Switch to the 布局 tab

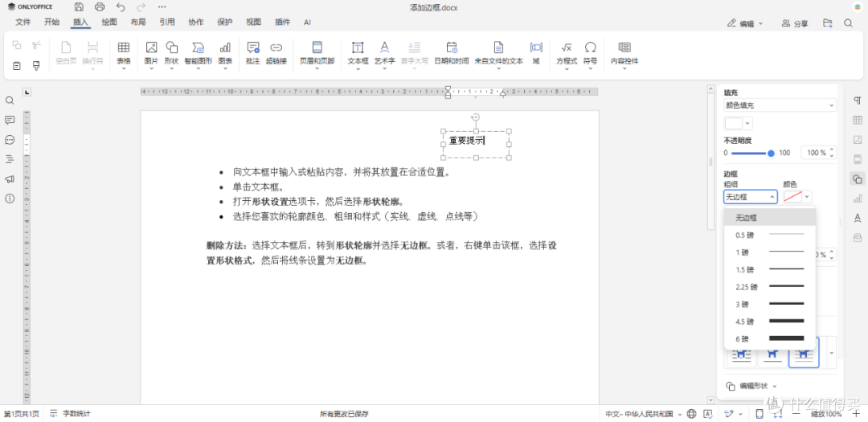click(x=138, y=23)
